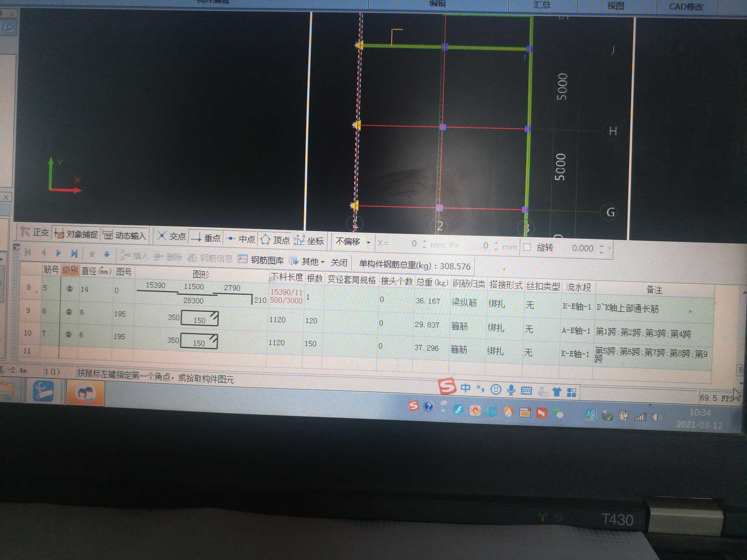747x560 pixels.
Task: Open the 汇总 ribbon group
Action: click(541, 5)
